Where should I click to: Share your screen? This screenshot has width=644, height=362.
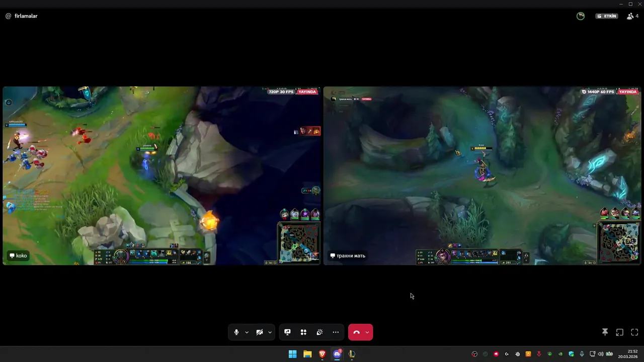287,332
